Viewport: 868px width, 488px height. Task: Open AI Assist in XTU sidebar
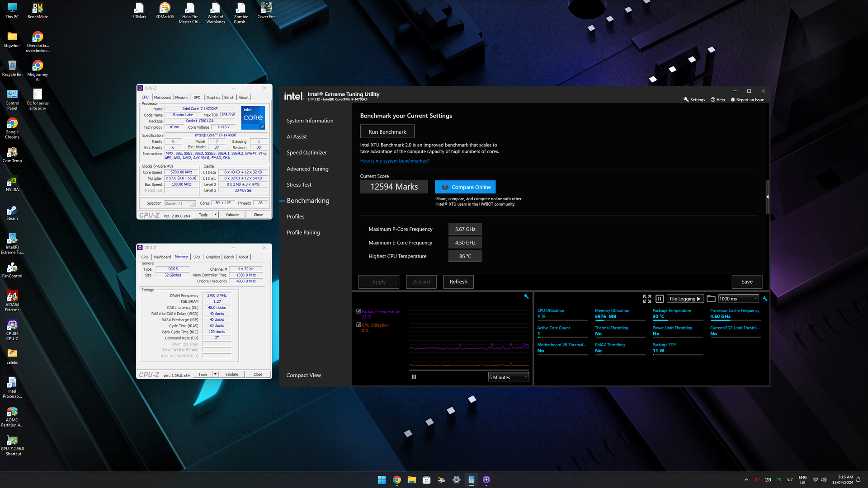(297, 136)
